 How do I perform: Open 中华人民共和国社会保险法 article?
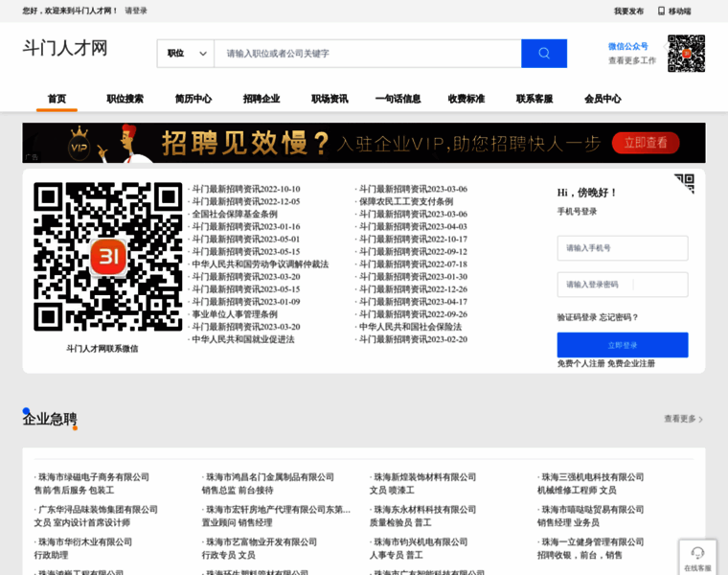410,327
